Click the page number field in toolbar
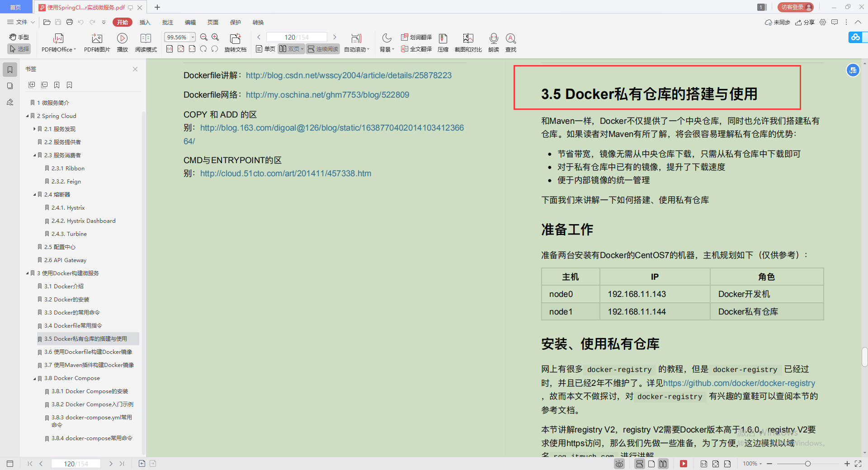The height and width of the screenshot is (470, 868). coord(297,37)
